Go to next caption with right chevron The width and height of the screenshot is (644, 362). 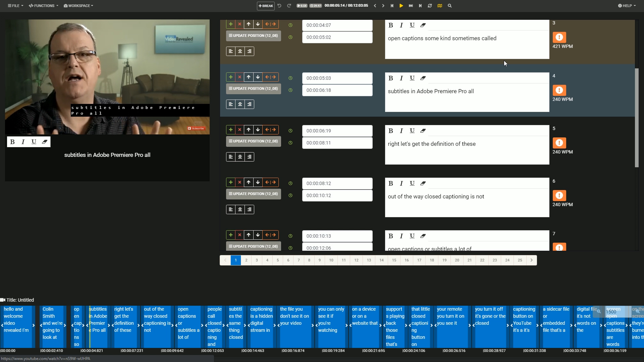[x=383, y=6]
